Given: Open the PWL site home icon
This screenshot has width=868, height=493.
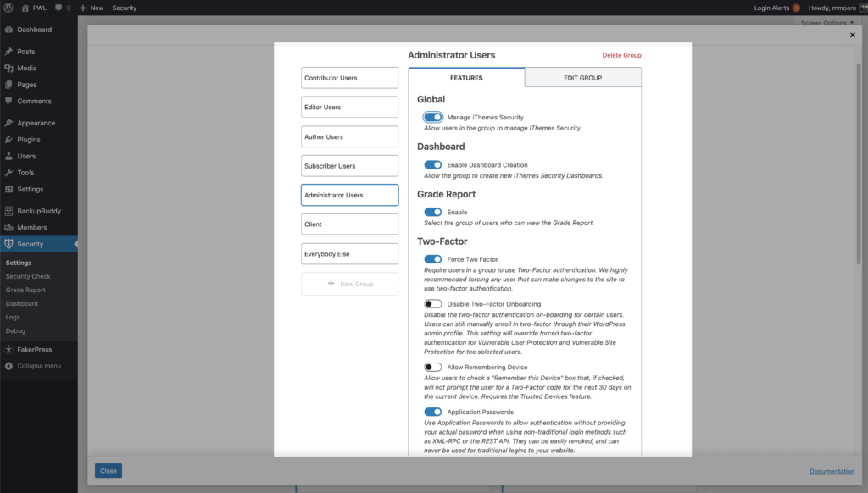Looking at the screenshot, I should pos(25,8).
